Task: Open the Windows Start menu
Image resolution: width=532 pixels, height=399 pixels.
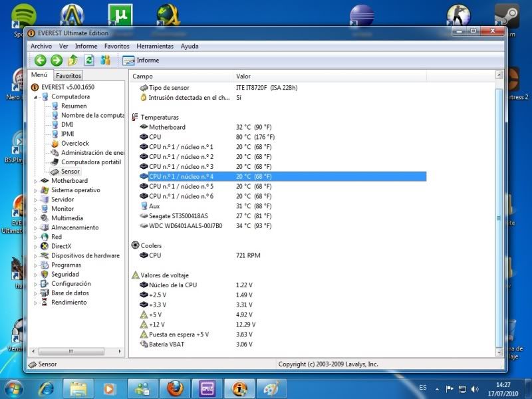Action: coord(13,389)
